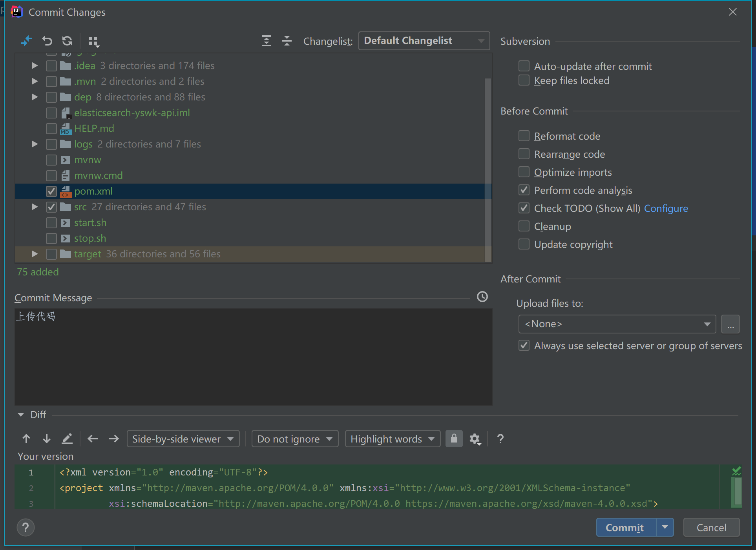Uncheck Check TODO option
The image size is (756, 550).
pyautogui.click(x=524, y=208)
